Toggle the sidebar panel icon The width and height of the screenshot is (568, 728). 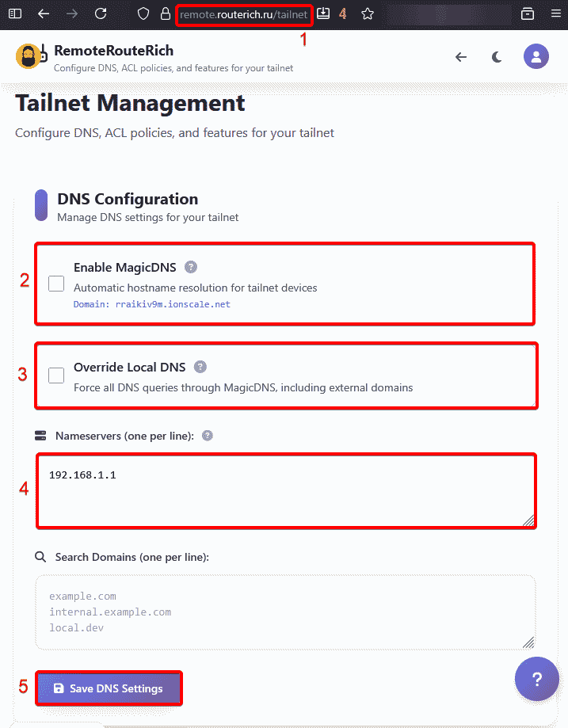pos(14,13)
